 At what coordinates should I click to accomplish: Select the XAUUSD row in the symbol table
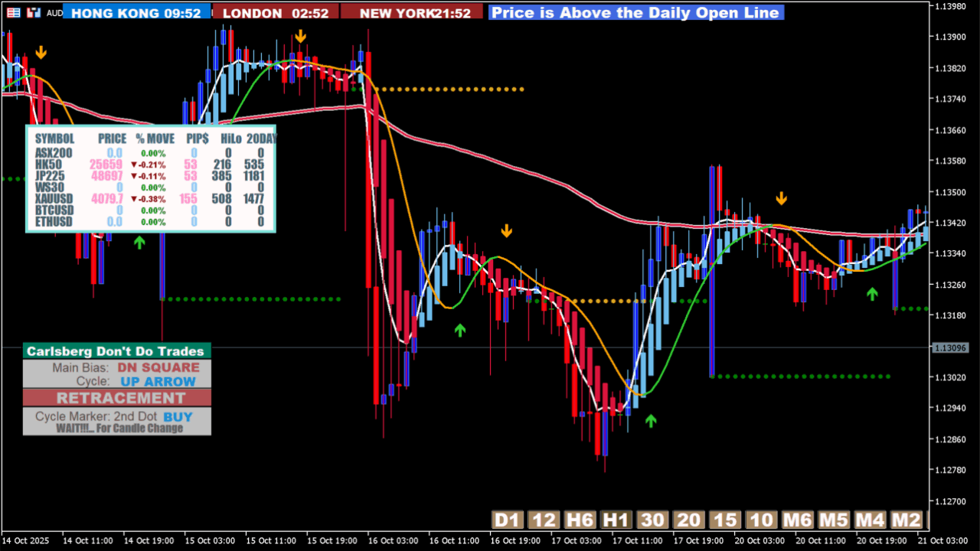(x=152, y=199)
